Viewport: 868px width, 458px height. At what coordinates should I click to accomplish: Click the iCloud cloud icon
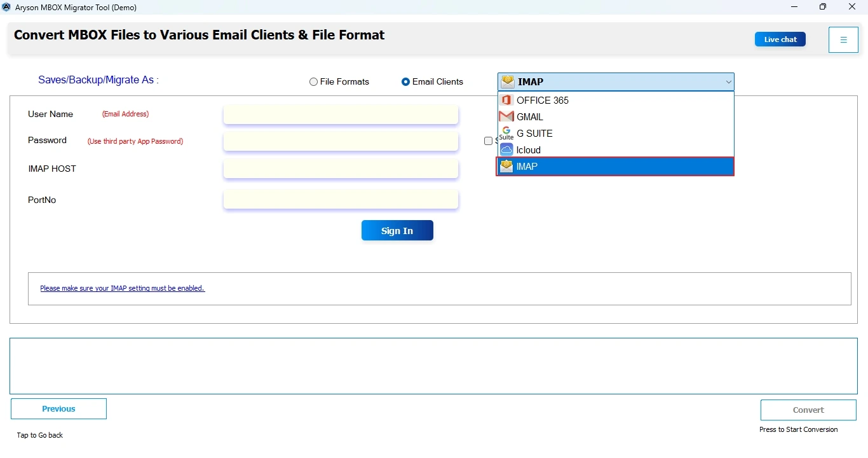(506, 149)
